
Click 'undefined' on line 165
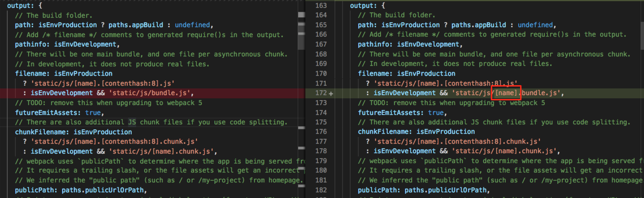(535, 25)
